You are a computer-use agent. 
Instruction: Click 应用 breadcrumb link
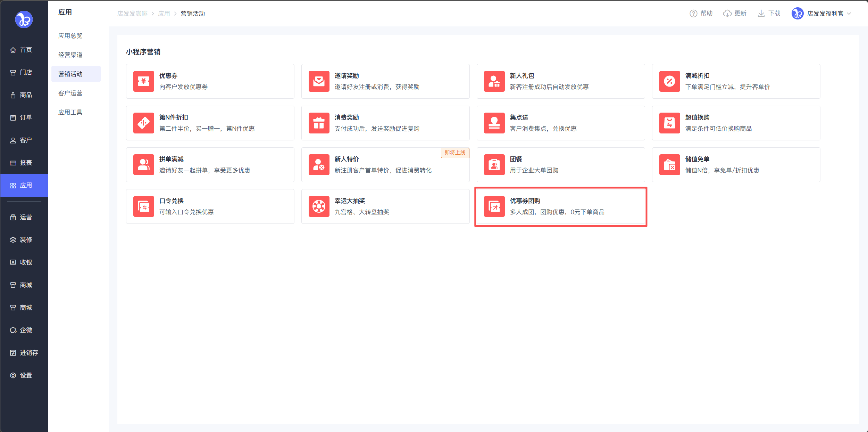[x=164, y=14]
